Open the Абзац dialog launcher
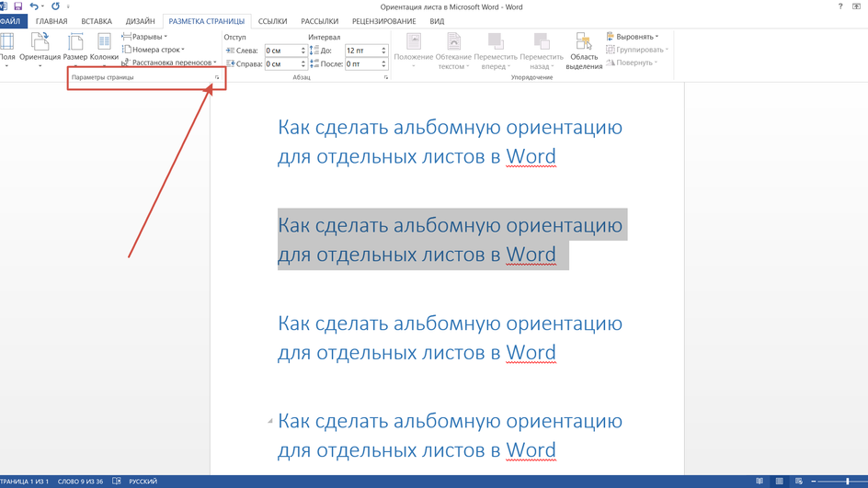 pyautogui.click(x=386, y=77)
